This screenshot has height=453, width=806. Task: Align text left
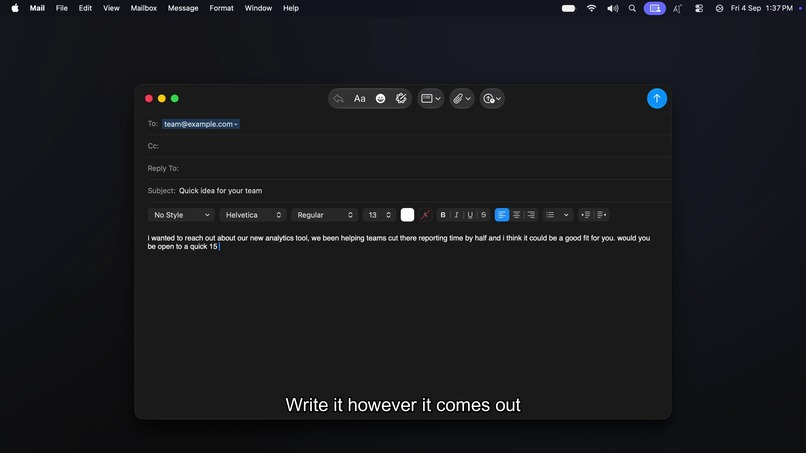[x=502, y=215]
